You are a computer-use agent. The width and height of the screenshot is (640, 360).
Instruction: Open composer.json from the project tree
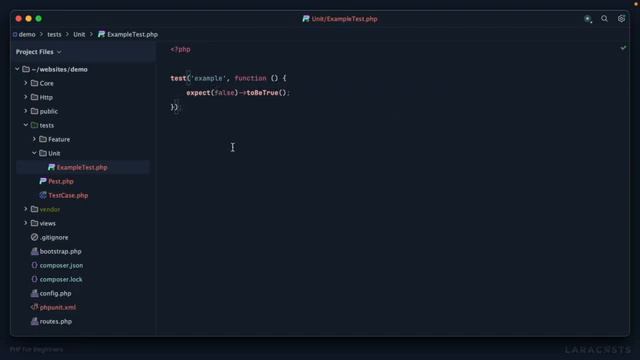click(61, 265)
